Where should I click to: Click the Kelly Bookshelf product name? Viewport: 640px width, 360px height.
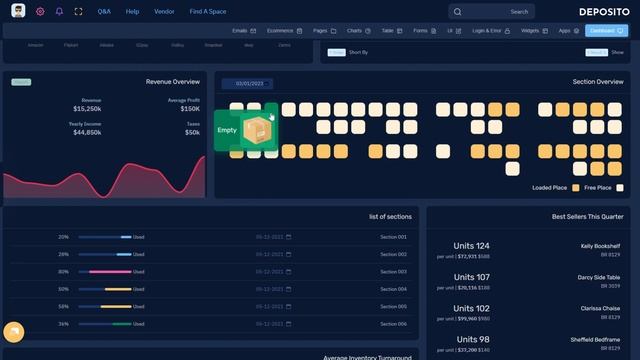pos(600,246)
